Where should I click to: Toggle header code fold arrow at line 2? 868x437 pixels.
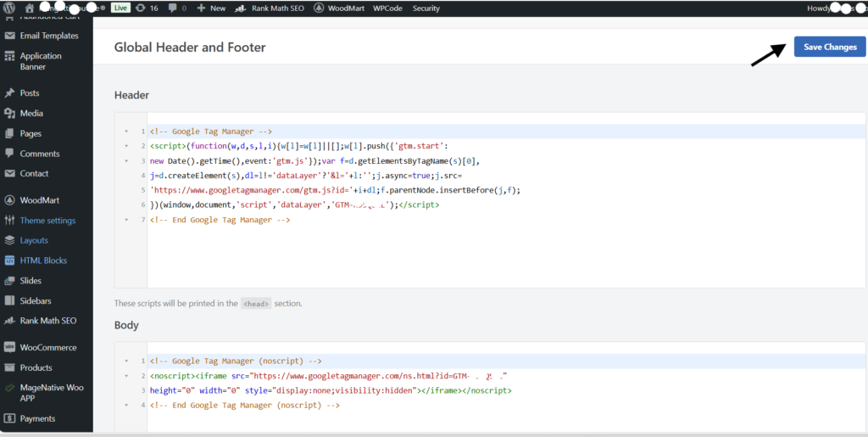point(126,146)
